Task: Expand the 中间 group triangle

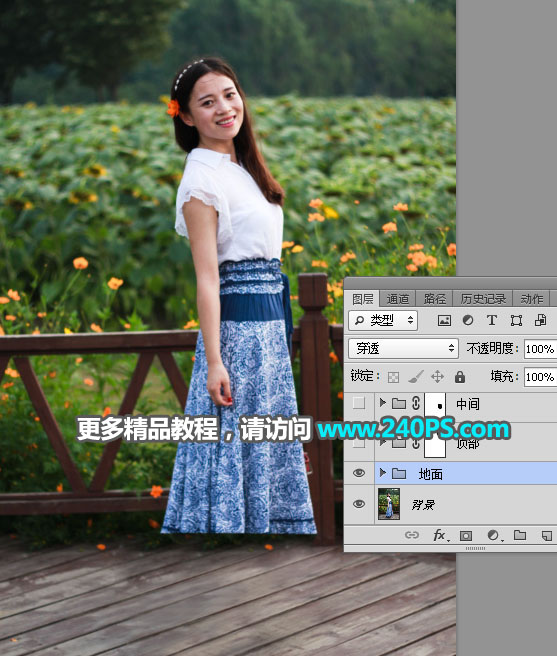Action: click(382, 402)
